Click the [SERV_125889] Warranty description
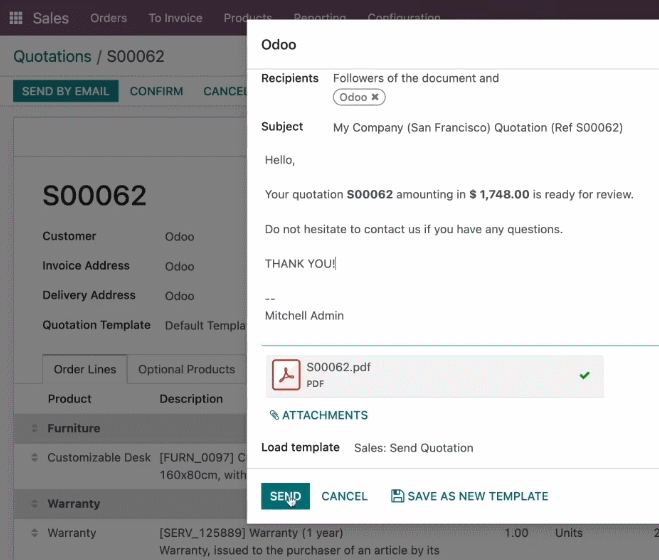 click(x=251, y=533)
